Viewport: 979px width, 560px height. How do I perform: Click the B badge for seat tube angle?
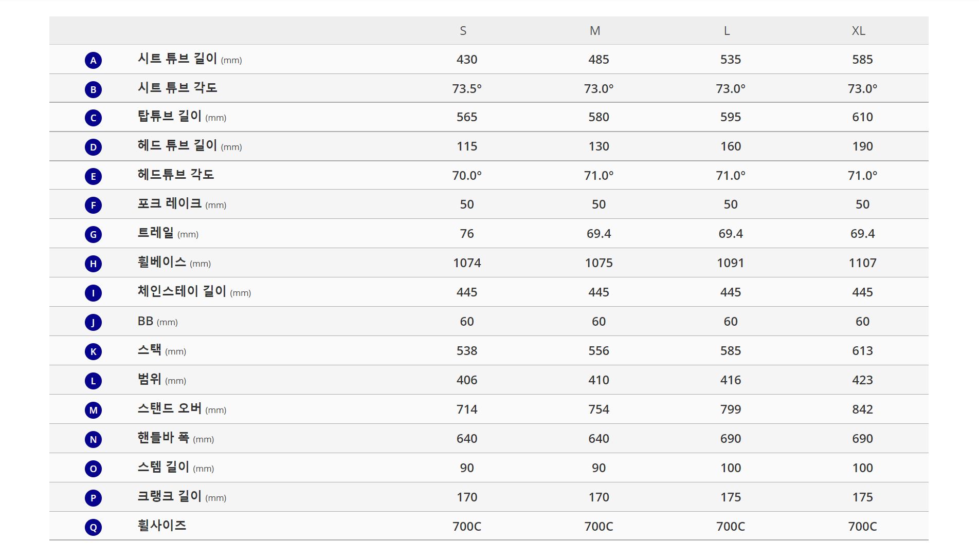pos(93,89)
